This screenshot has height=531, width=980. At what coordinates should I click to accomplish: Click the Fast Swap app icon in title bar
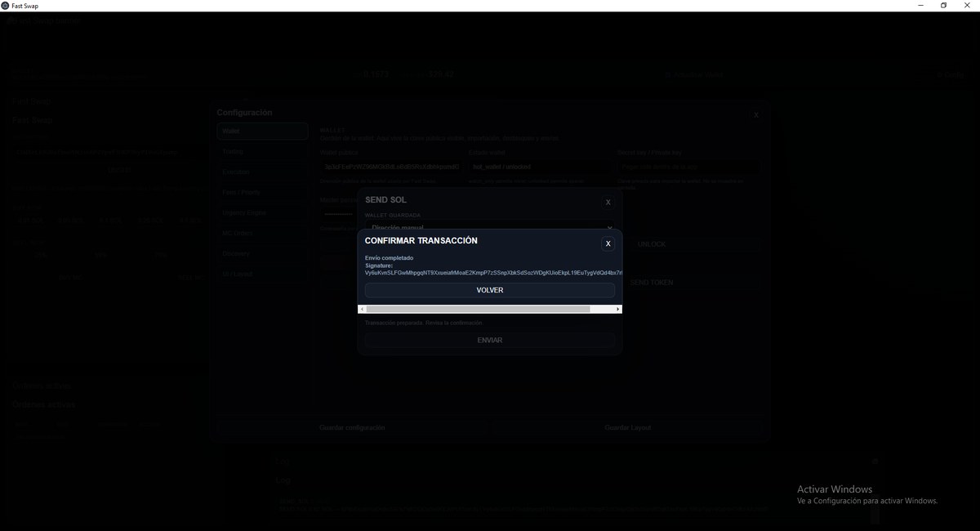pos(6,6)
